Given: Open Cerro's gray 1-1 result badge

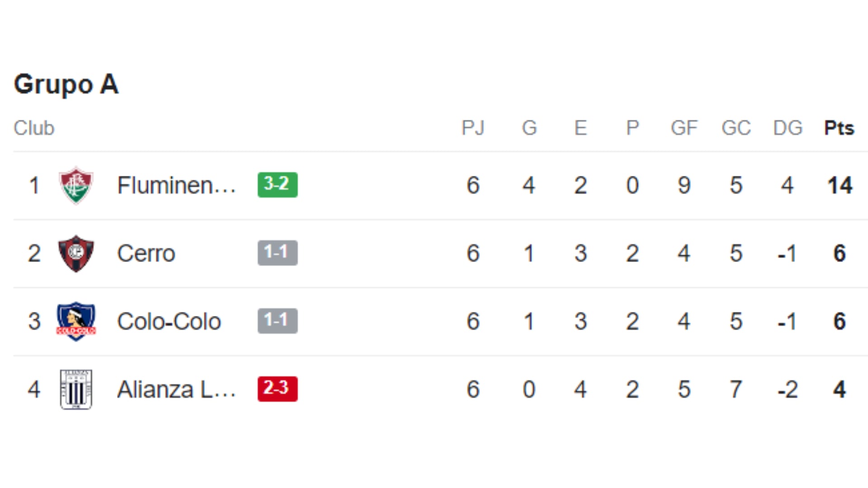Looking at the screenshot, I should tap(278, 253).
